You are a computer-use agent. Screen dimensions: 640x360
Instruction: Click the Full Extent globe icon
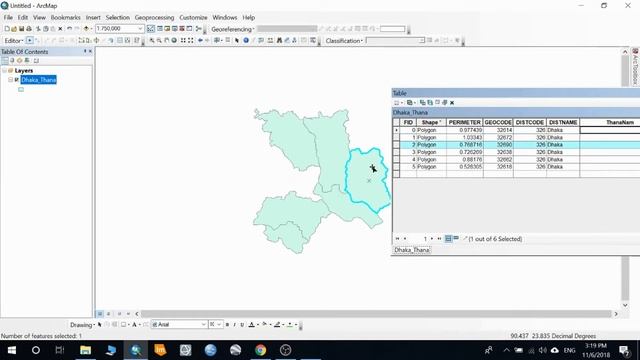coord(174,40)
